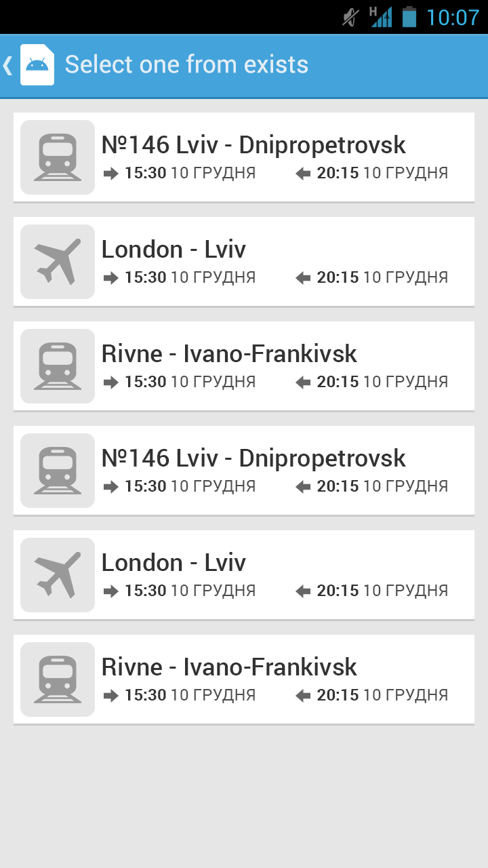Tap the battery icon in status bar
488x868 pixels.
coord(409,17)
